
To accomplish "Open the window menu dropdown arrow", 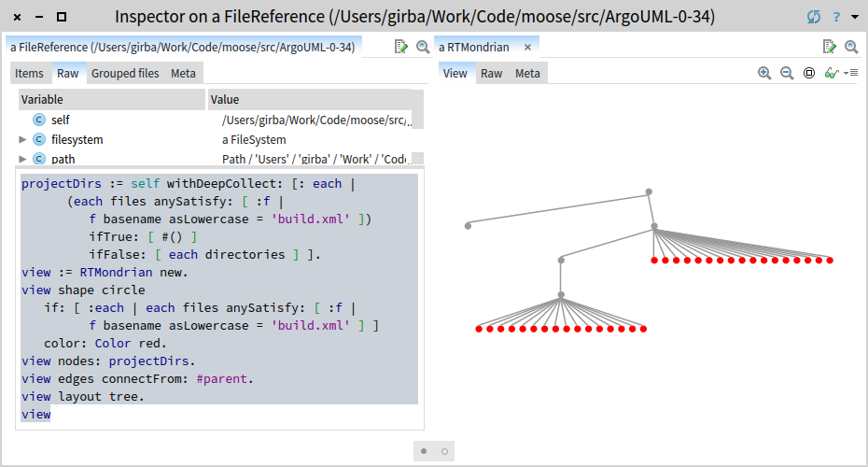I will (x=855, y=17).
